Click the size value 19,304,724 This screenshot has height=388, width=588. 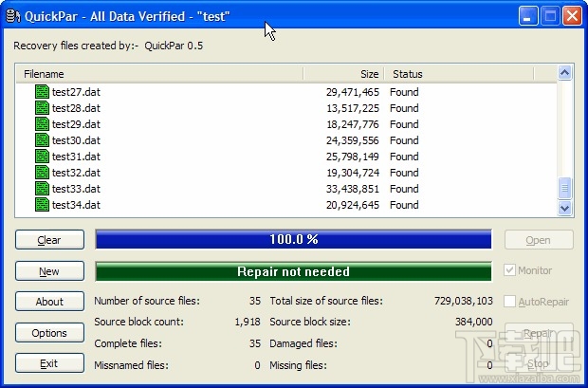pyautogui.click(x=353, y=173)
